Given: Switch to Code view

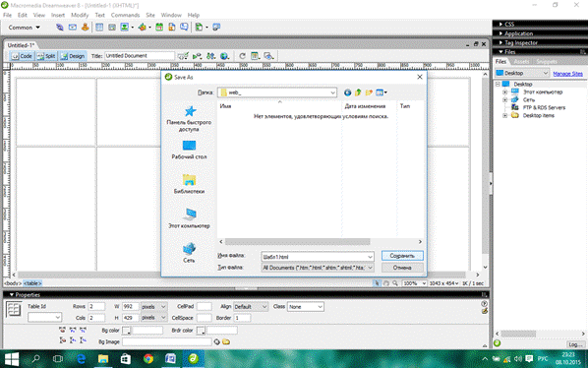Looking at the screenshot, I should [23, 56].
